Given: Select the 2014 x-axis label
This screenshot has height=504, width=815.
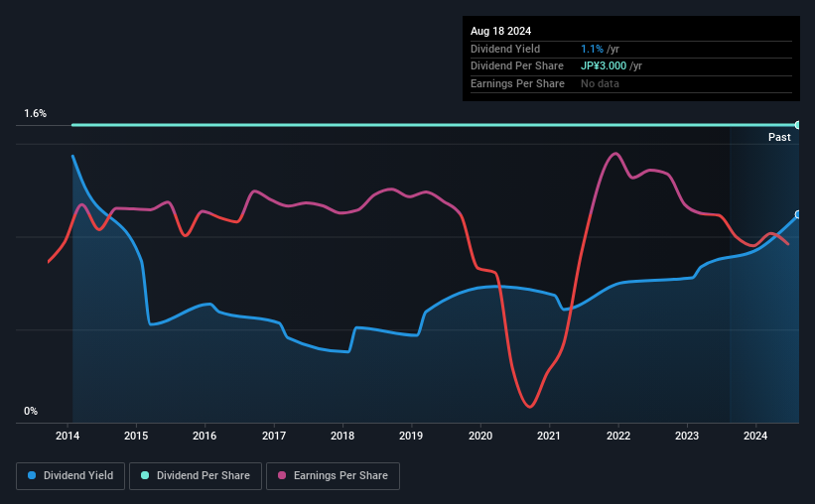Looking at the screenshot, I should pyautogui.click(x=68, y=436).
